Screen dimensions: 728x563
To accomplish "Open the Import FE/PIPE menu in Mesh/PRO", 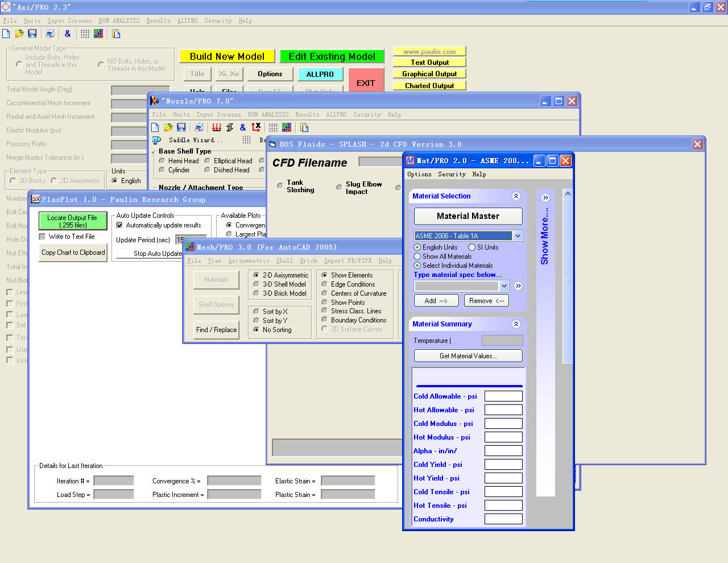I will pyautogui.click(x=348, y=261).
